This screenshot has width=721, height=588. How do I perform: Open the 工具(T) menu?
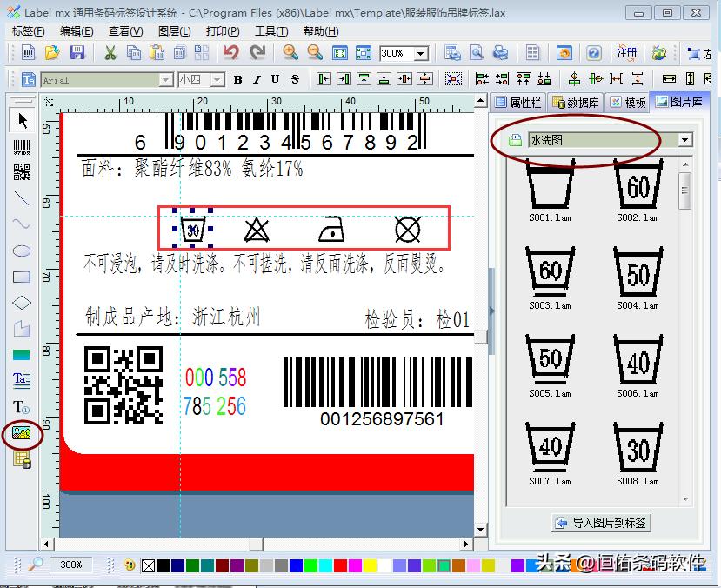click(271, 31)
